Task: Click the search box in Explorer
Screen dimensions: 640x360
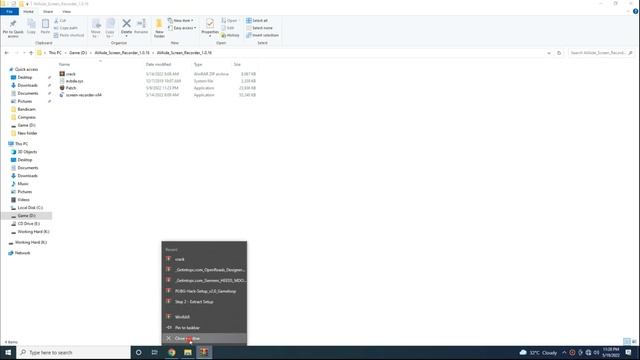Action: 601,53
